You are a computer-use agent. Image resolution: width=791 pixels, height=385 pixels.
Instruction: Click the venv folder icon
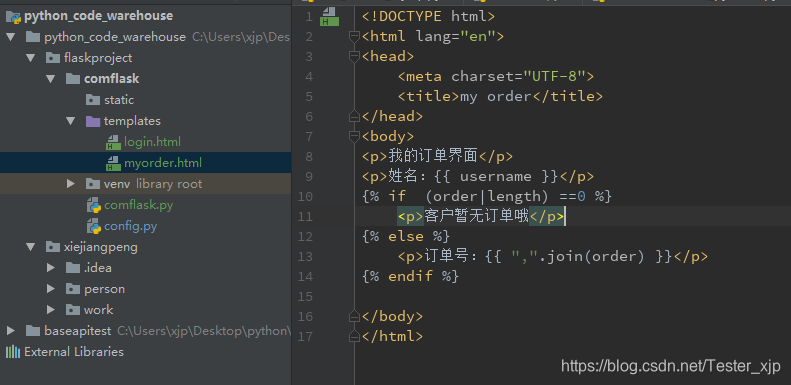(x=93, y=184)
